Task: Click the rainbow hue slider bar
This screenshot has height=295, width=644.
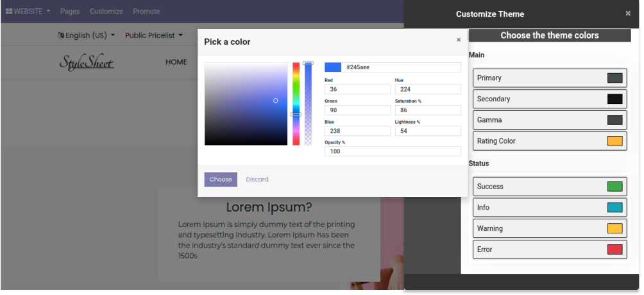Action: tap(296, 104)
